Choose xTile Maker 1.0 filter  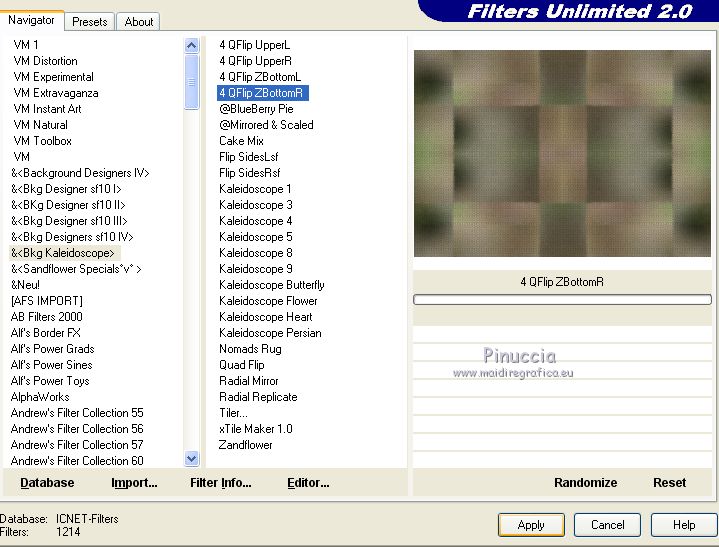tap(255, 429)
